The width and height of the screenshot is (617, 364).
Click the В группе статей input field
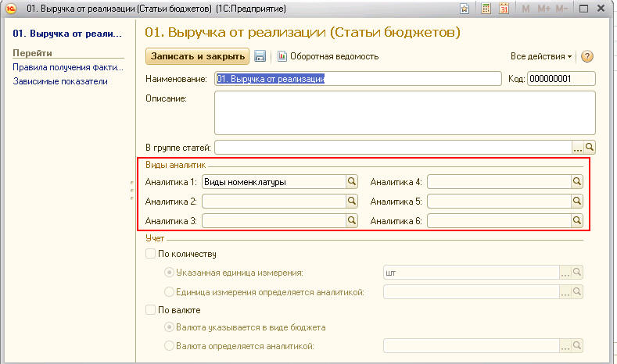[x=393, y=148]
